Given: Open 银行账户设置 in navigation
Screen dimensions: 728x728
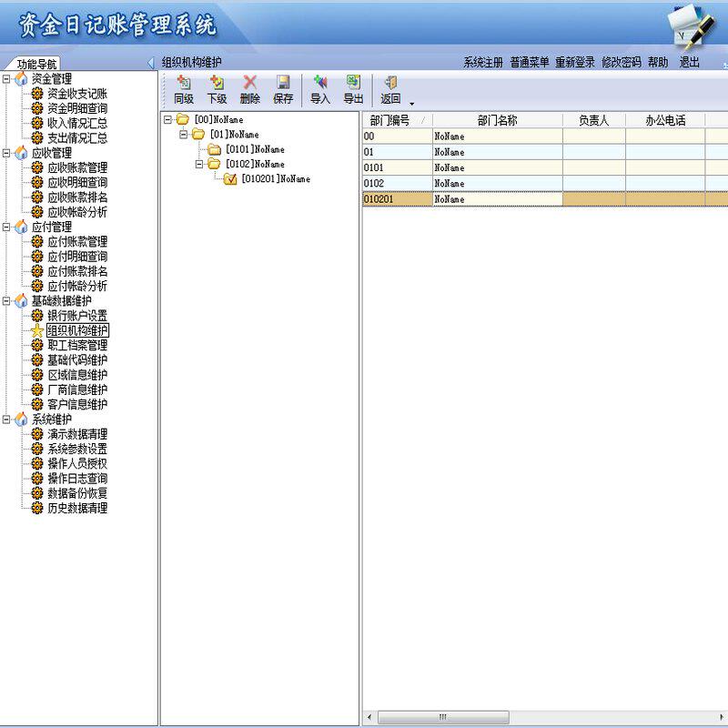Looking at the screenshot, I should 77,316.
